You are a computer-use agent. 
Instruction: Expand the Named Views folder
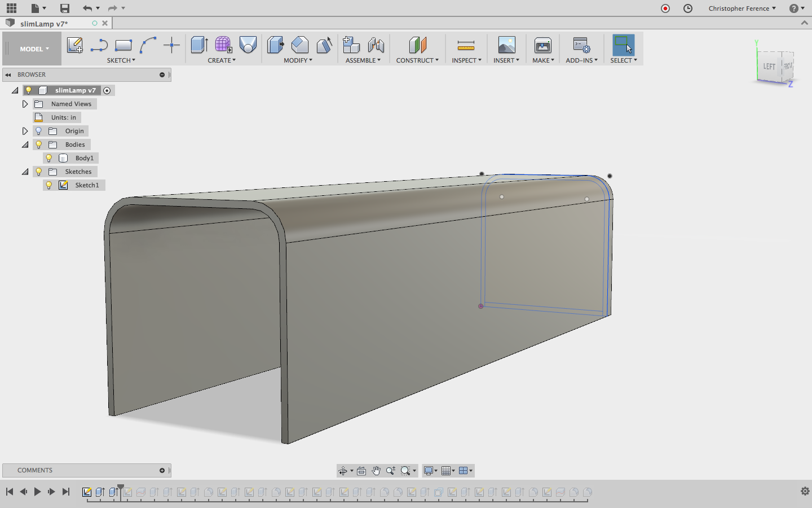click(x=25, y=104)
